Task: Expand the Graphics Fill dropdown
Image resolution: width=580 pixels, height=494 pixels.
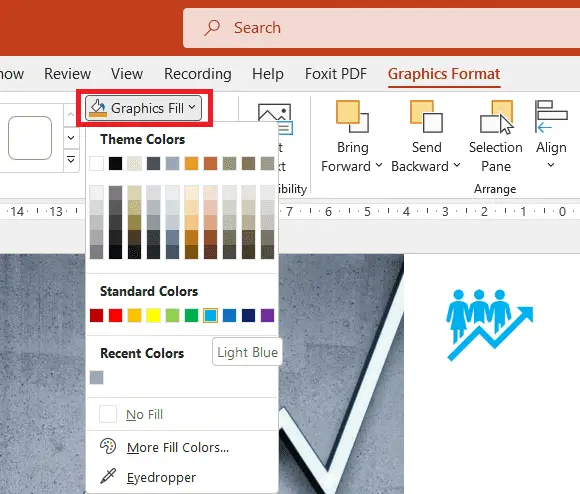Action: 144,108
